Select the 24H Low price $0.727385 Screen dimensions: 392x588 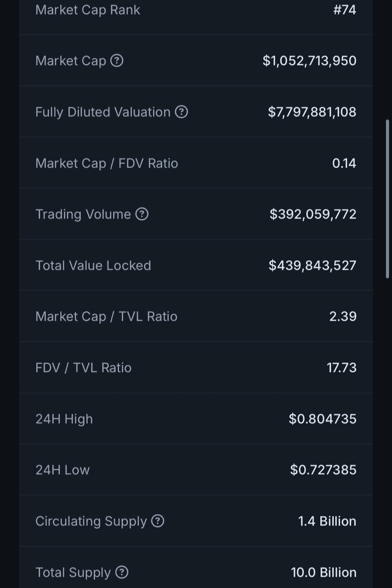click(x=323, y=470)
